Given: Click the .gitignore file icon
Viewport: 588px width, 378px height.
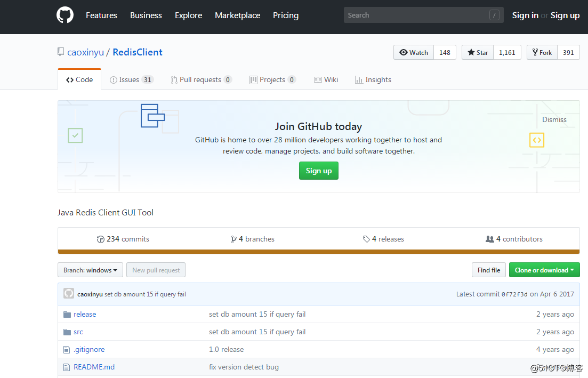Looking at the screenshot, I should pyautogui.click(x=67, y=350).
